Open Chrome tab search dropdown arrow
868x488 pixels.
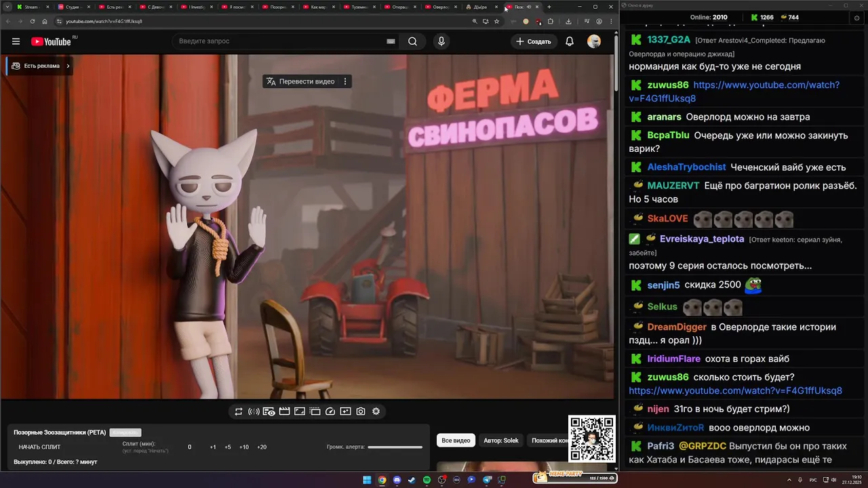click(7, 7)
